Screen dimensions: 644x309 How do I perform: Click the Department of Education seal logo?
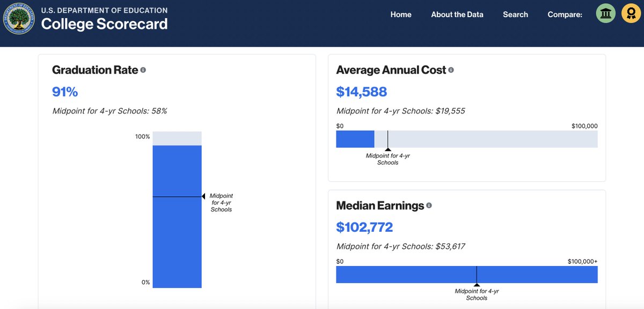19,19
